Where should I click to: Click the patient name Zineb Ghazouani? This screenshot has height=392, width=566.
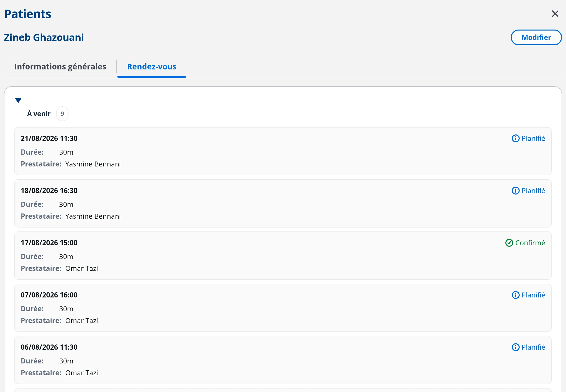(x=44, y=37)
